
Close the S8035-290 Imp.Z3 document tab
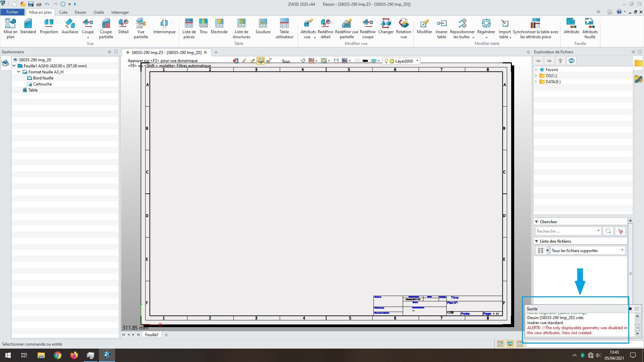[206, 52]
